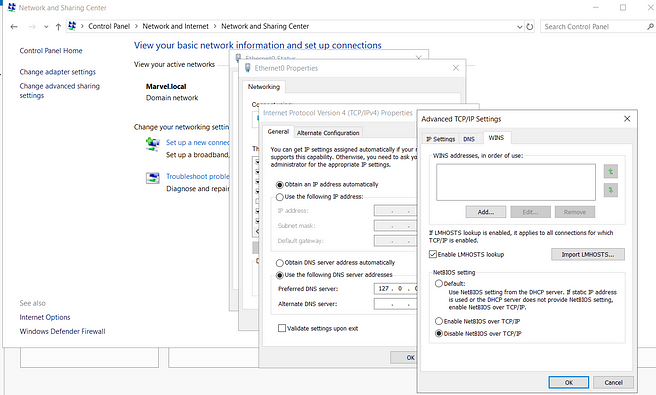Click the Set up a new connection icon

point(153,144)
